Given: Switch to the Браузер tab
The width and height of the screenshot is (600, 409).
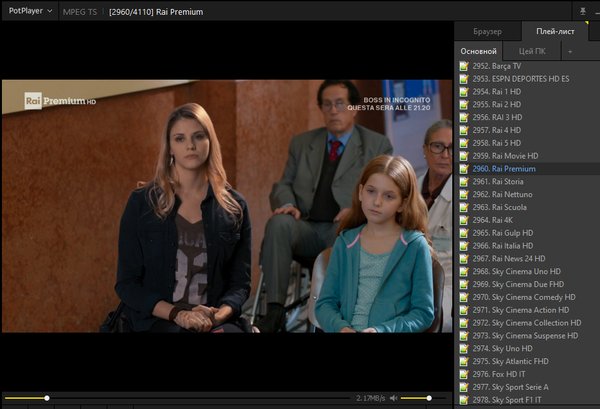Looking at the screenshot, I should pos(487,32).
